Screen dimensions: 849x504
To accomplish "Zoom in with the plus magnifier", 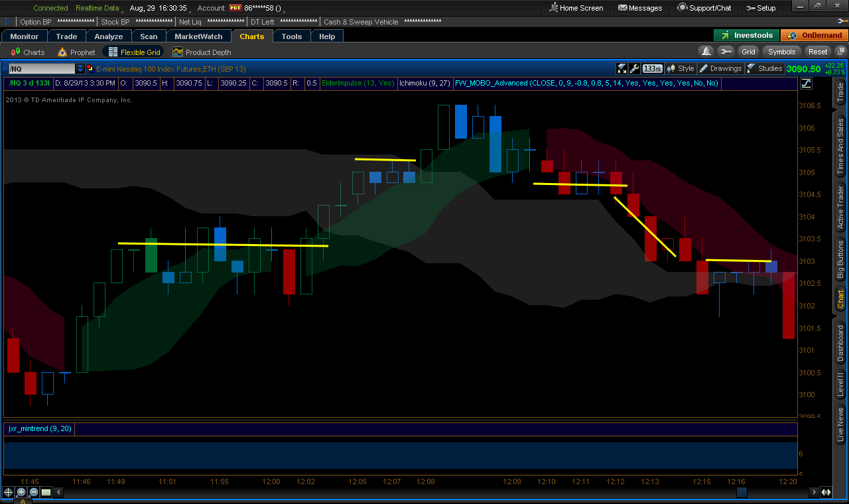I will click(21, 492).
